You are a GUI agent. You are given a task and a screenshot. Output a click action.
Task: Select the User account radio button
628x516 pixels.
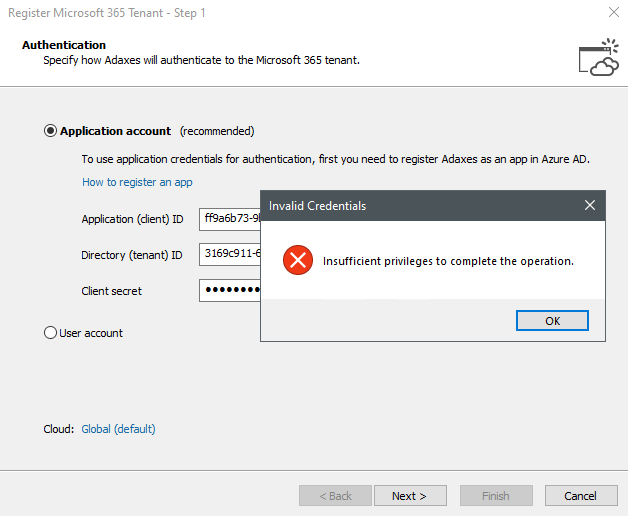point(50,333)
